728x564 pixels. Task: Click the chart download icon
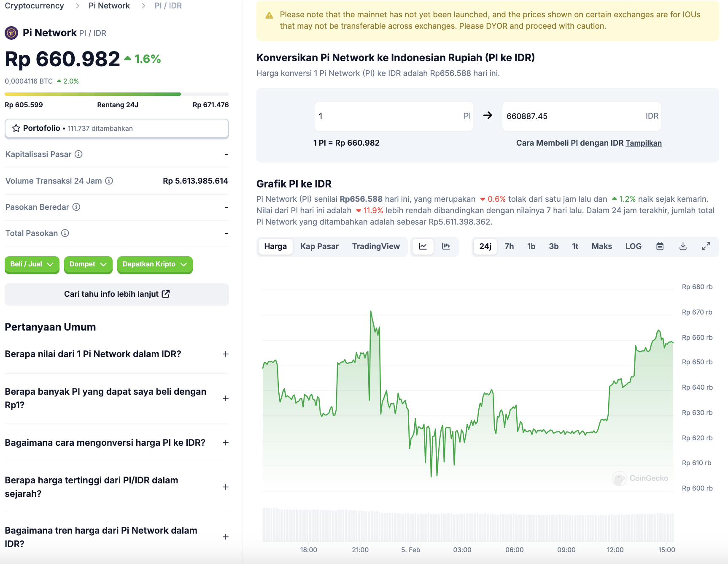tap(684, 247)
